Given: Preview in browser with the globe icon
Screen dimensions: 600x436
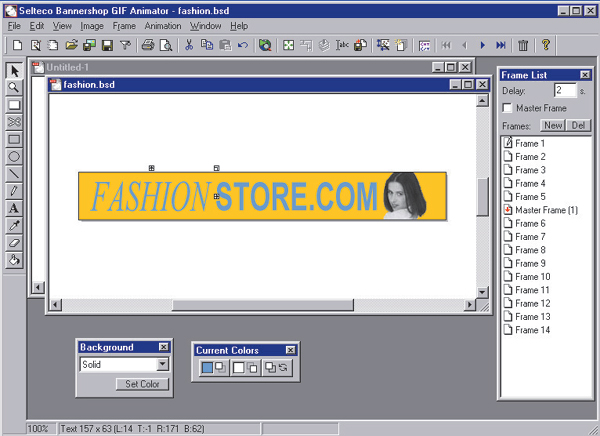Looking at the screenshot, I should pos(265,45).
